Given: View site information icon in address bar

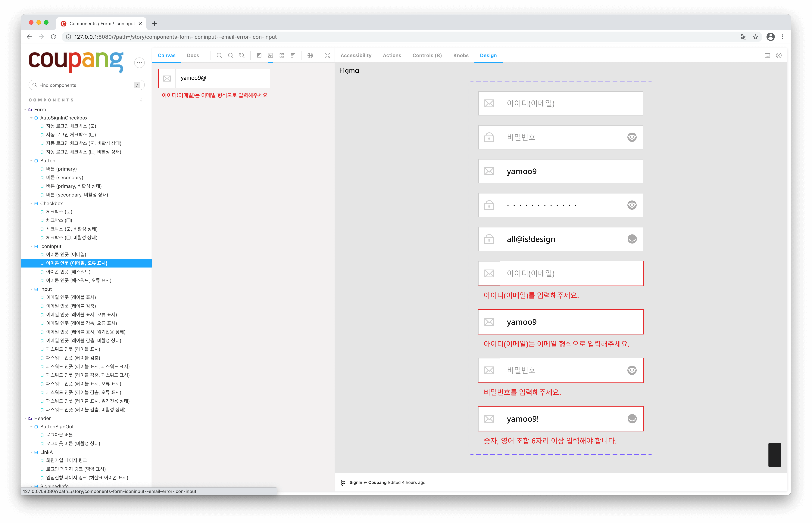Looking at the screenshot, I should 68,37.
